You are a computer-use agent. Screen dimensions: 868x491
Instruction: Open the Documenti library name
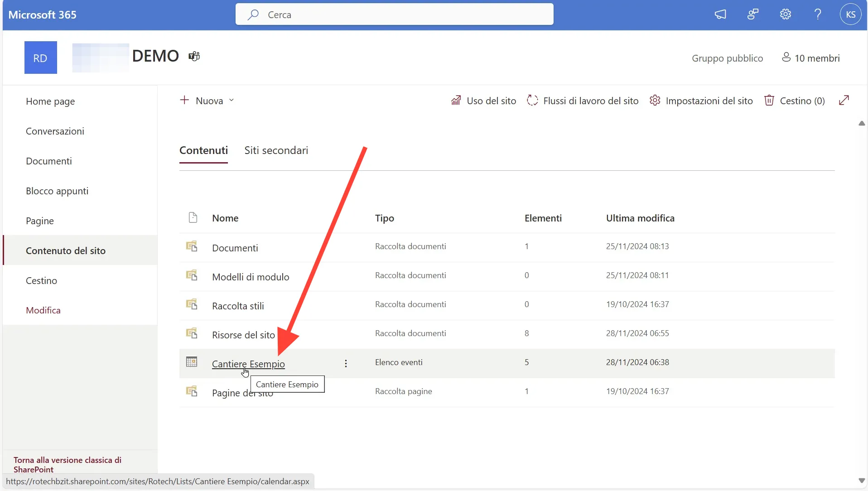pos(235,248)
